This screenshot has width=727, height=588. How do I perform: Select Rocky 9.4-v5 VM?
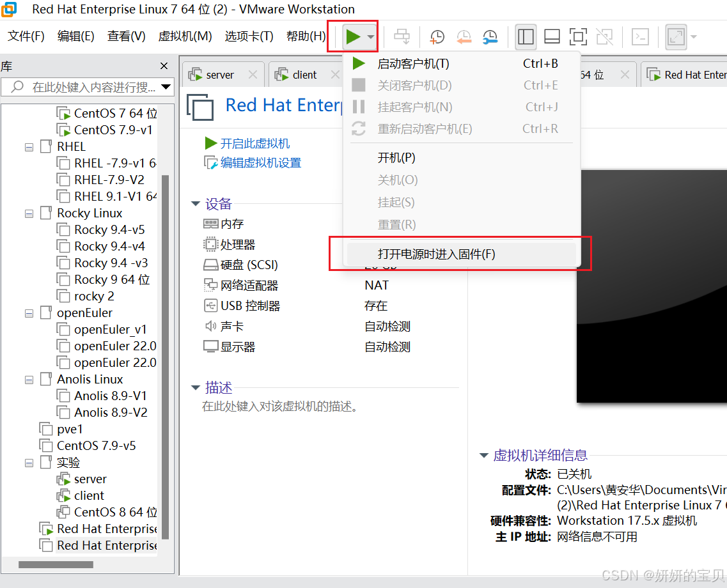109,230
